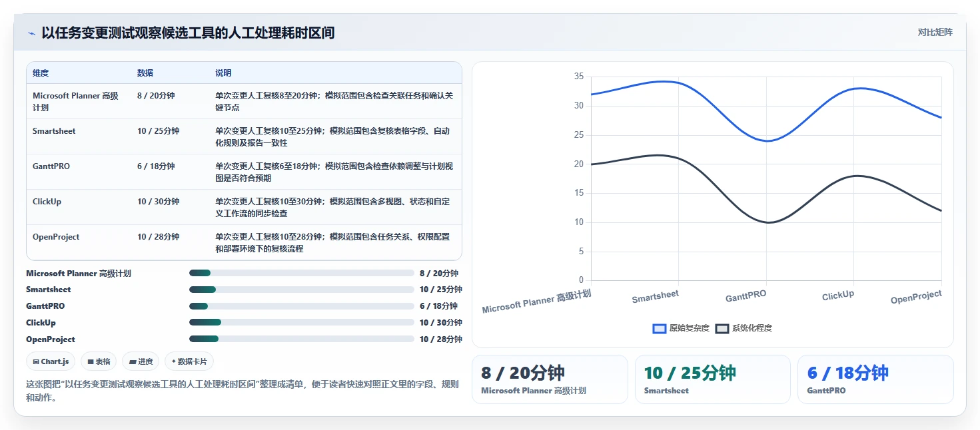Click the caption paragraph starting 这张图把
980x430 pixels.
tap(243, 391)
